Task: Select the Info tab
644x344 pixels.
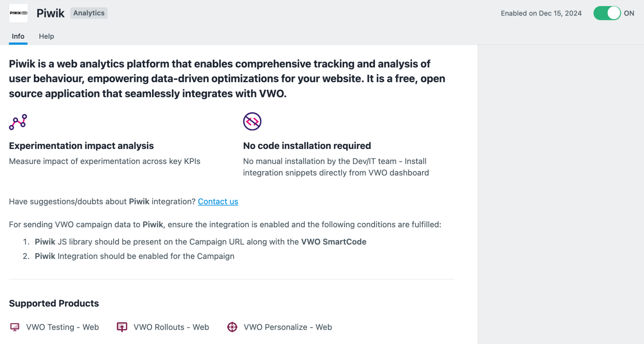Action: click(x=18, y=36)
